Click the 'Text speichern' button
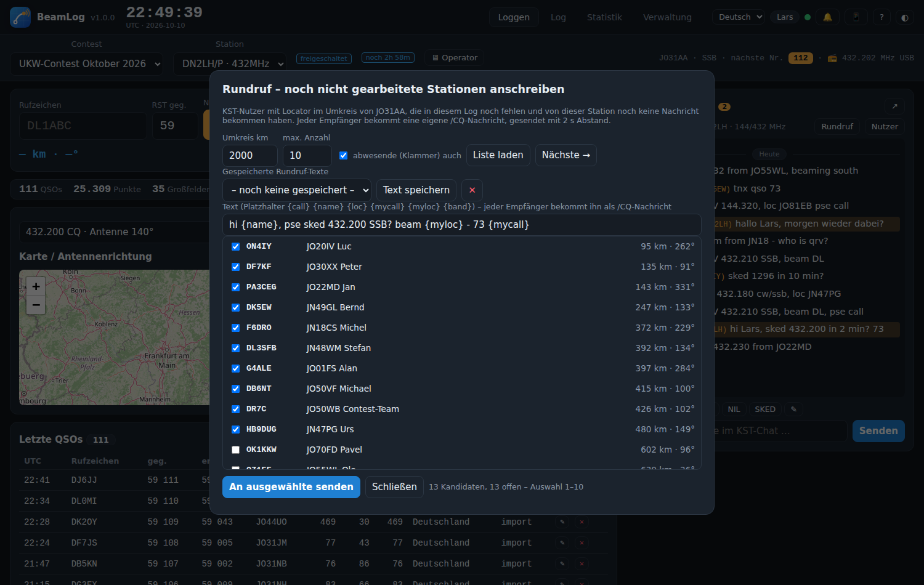This screenshot has height=585, width=924. pyautogui.click(x=416, y=190)
